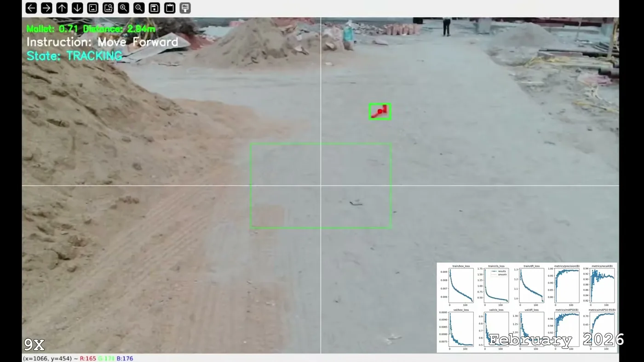Viewport: 644px width, 362px height.
Task: Click the blue "B:176" value in status bar
Action: [125, 358]
